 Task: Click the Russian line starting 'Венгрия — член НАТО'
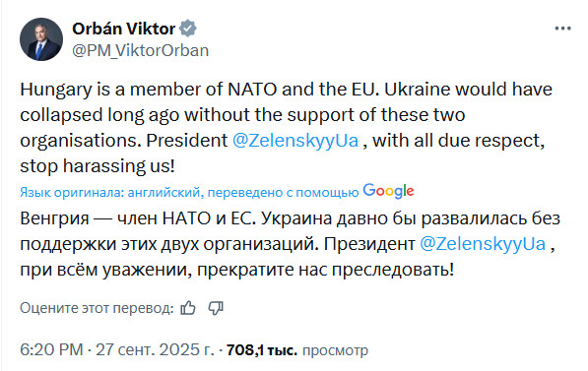pyautogui.click(x=290, y=218)
